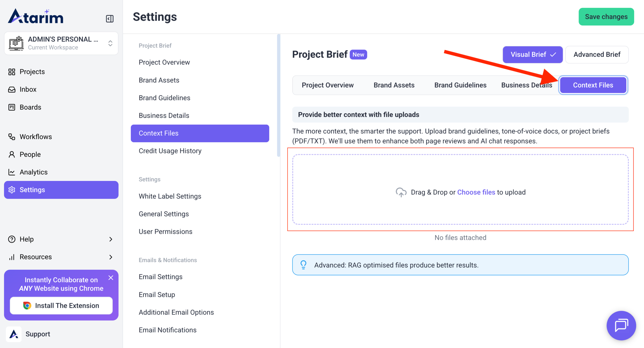Open Inbox via its tray icon

pyautogui.click(x=12, y=89)
